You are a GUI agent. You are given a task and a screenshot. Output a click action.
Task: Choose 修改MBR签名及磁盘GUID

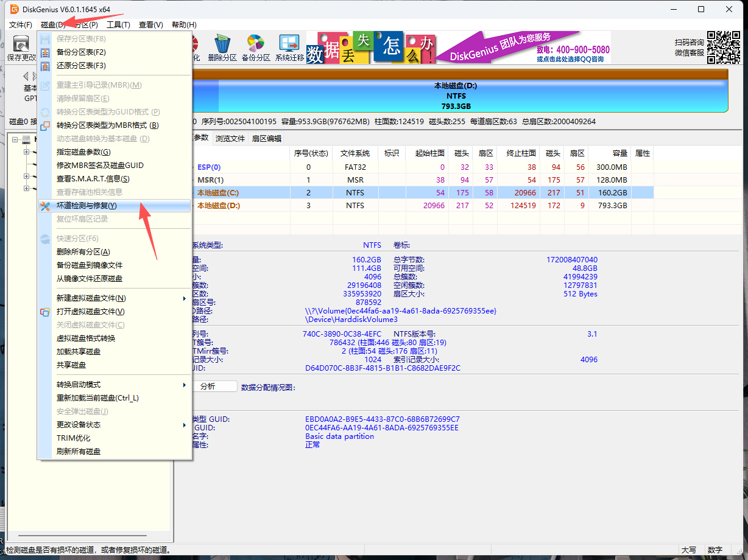[115, 166]
